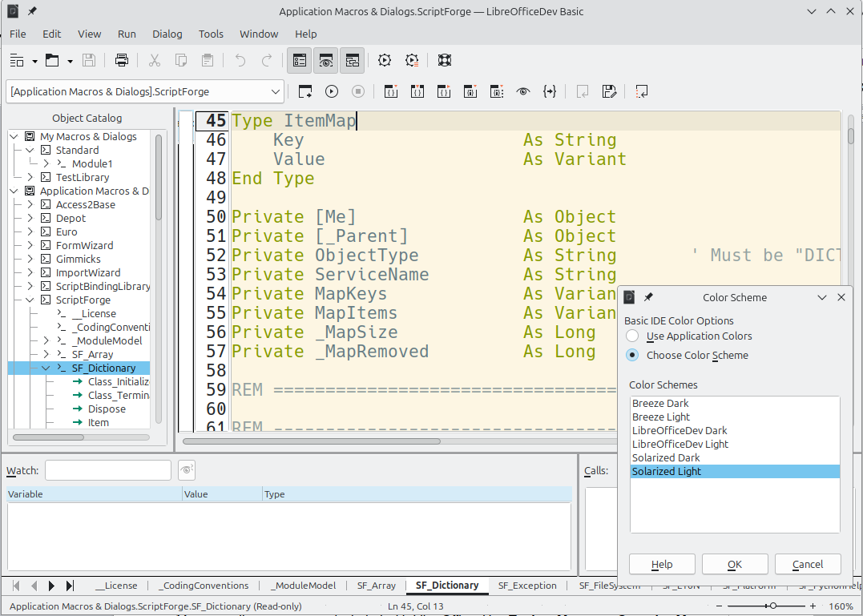This screenshot has height=616, width=863.
Task: Switch to the SF_Exception module tab
Action: click(x=526, y=586)
